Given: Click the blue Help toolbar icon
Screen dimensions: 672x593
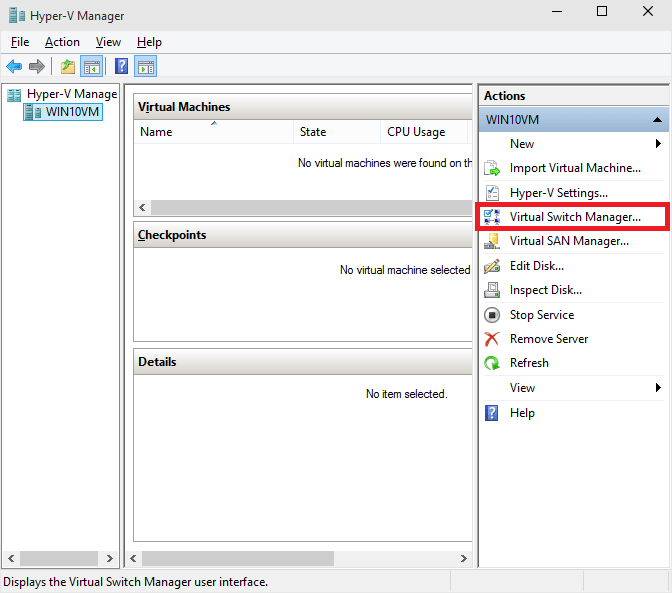Looking at the screenshot, I should 122,66.
